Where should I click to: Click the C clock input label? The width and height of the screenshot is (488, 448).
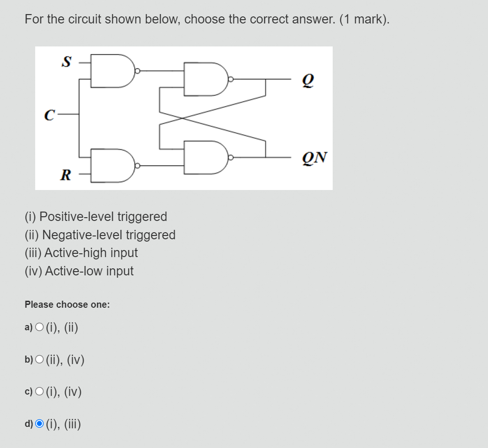coord(50,114)
